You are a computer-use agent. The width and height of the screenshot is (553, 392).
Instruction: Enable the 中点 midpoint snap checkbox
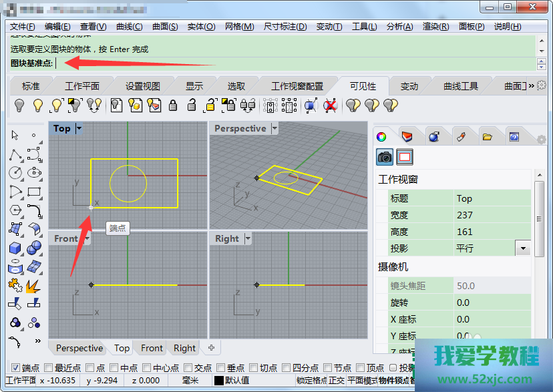click(x=115, y=367)
